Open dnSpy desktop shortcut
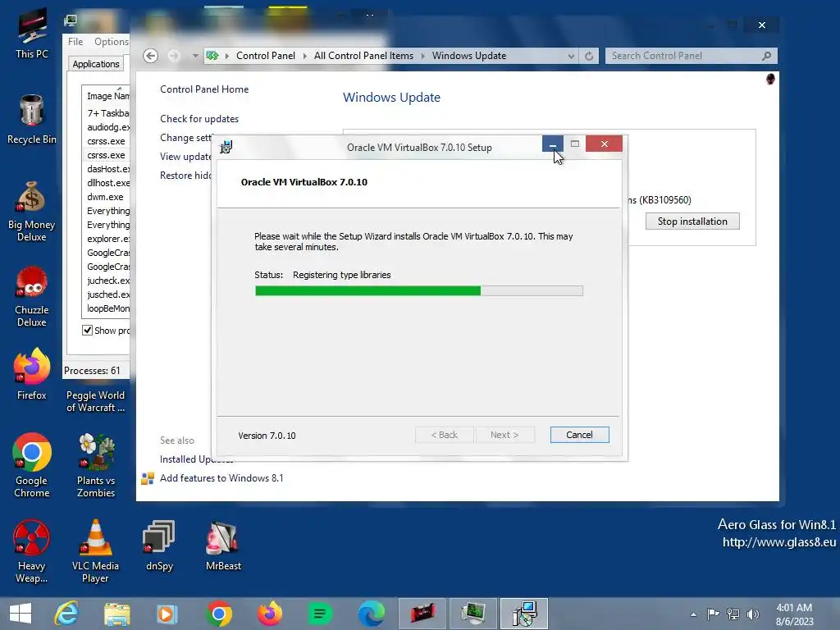Screen dimensions: 840x630 pos(159,545)
